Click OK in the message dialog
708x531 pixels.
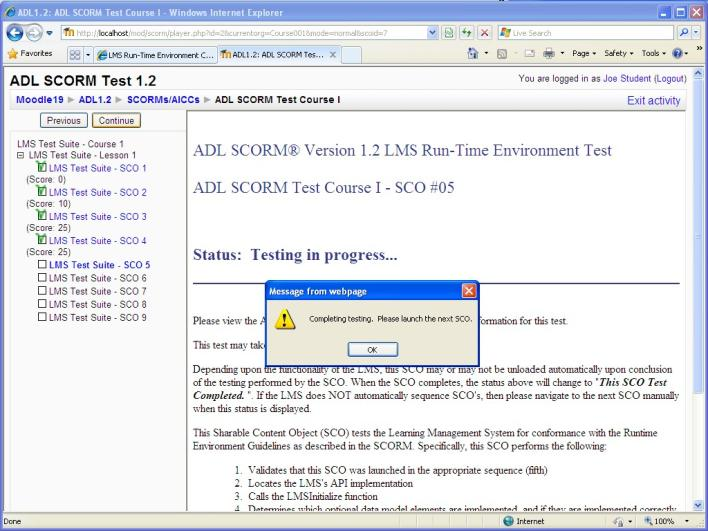tap(369, 349)
